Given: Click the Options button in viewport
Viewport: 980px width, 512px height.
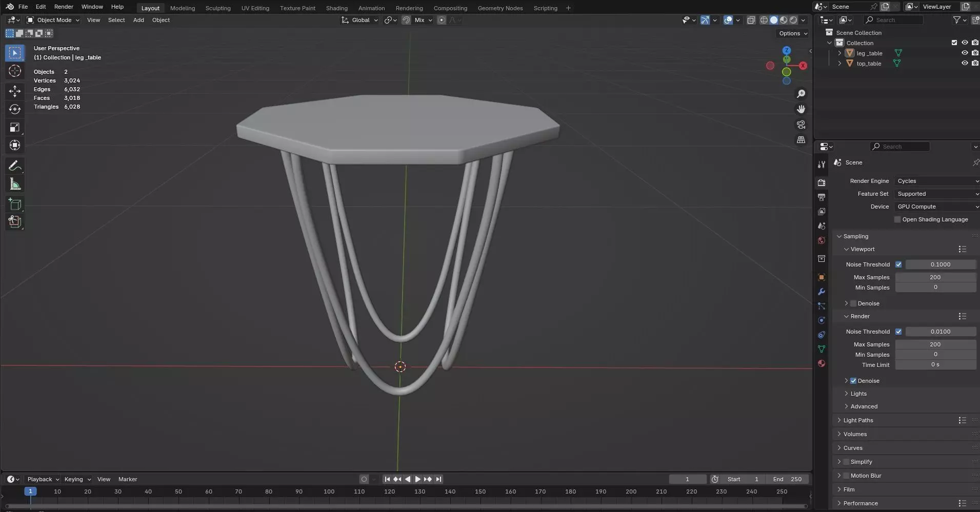Looking at the screenshot, I should (x=793, y=33).
